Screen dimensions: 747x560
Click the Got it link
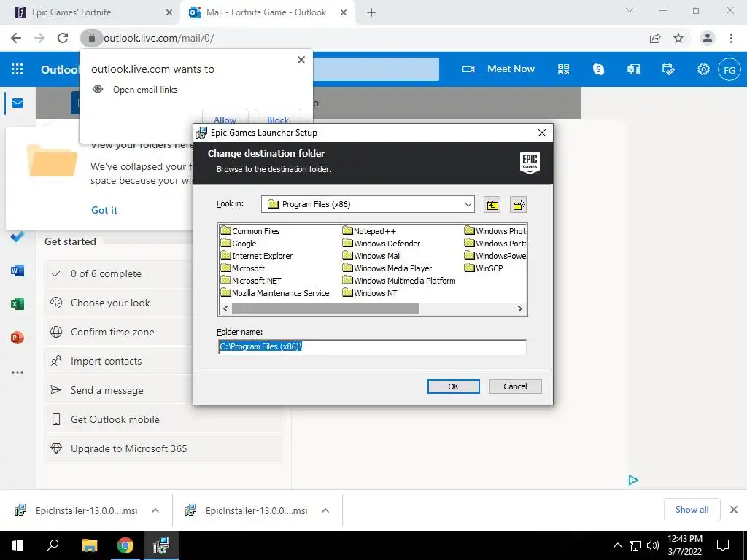point(104,210)
